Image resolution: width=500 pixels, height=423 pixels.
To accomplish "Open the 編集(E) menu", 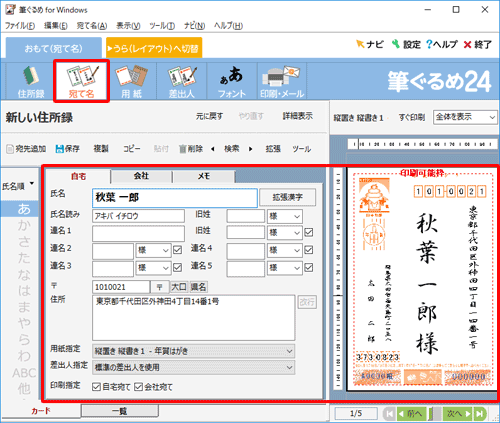I will tap(55, 26).
